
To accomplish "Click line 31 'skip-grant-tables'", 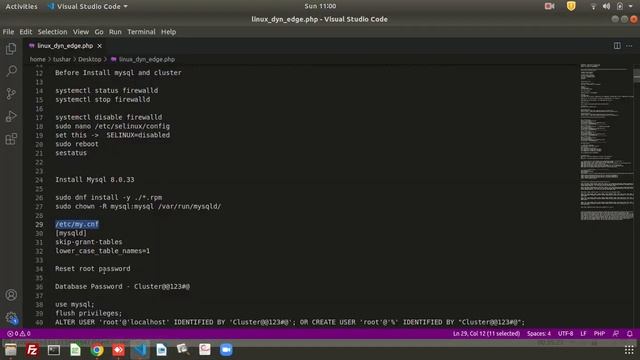I will click(x=89, y=242).
